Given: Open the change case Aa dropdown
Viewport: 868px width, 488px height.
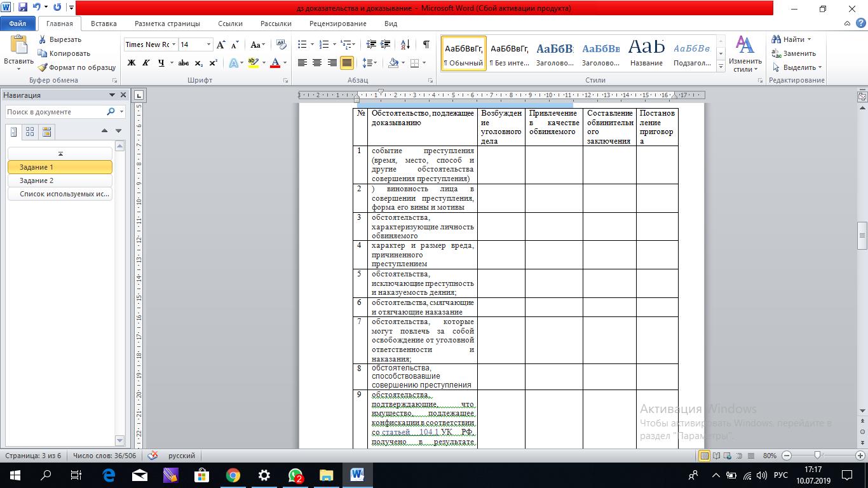Looking at the screenshot, I should pos(257,44).
